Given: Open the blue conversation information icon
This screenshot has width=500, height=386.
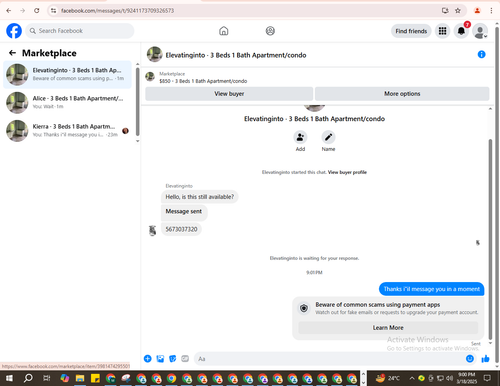Looking at the screenshot, I should [x=481, y=54].
